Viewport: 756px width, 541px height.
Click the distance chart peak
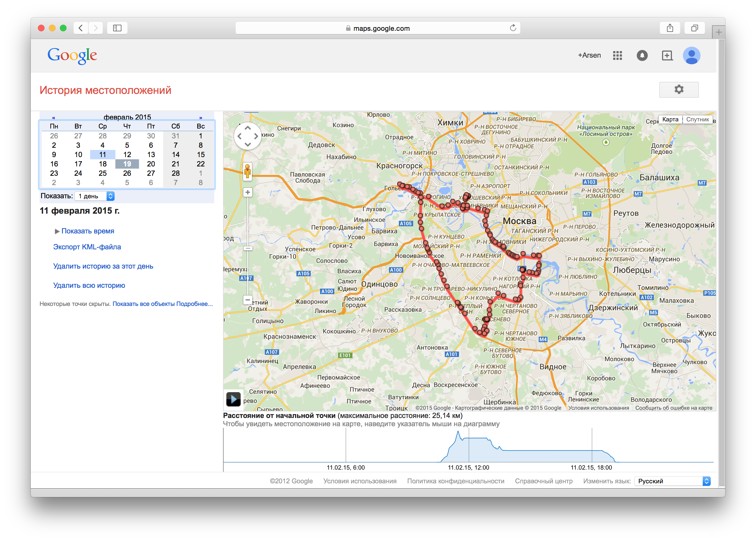(x=458, y=432)
